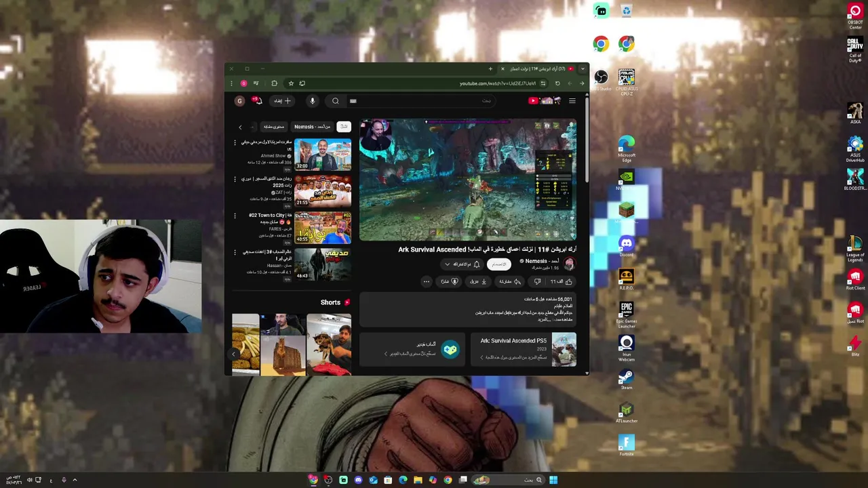Open League of Legends desktop shortcut

coord(855,247)
